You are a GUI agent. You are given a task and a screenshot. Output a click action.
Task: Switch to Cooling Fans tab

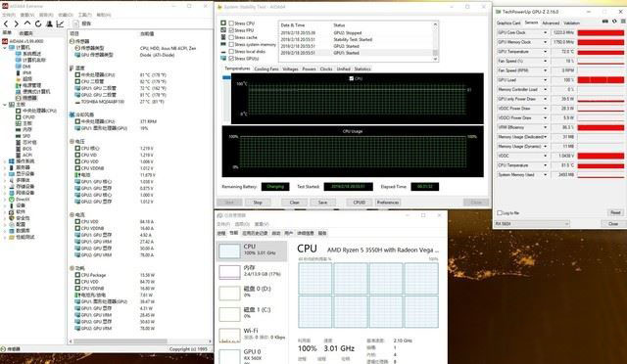(x=266, y=69)
